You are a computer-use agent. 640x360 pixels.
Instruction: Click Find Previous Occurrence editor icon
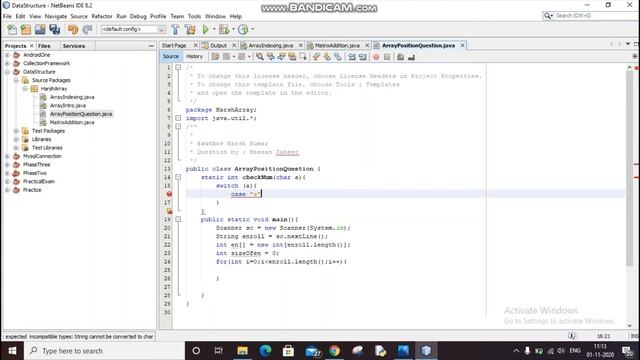(270, 57)
